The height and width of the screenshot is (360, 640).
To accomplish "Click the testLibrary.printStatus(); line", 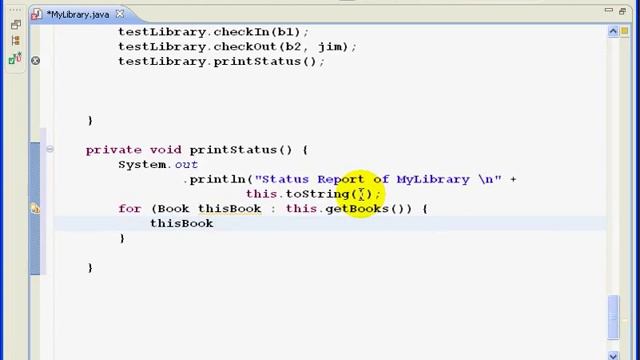I will pyautogui.click(x=221, y=62).
